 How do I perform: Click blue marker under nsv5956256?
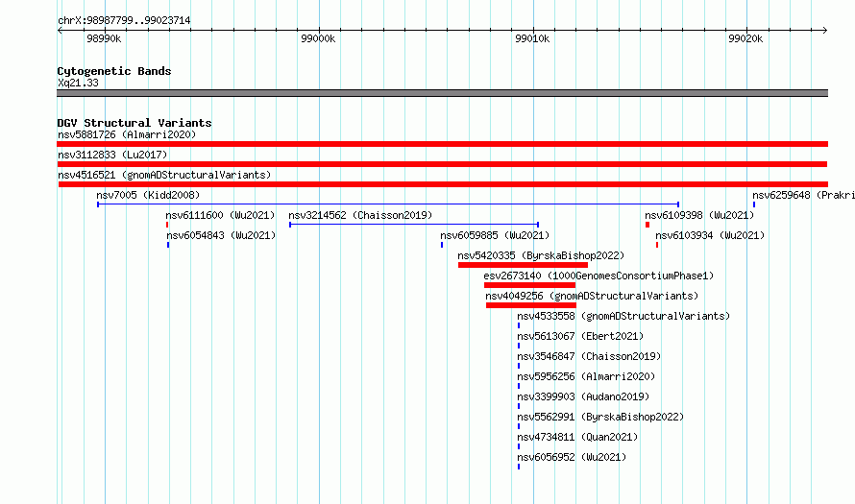tap(519, 386)
